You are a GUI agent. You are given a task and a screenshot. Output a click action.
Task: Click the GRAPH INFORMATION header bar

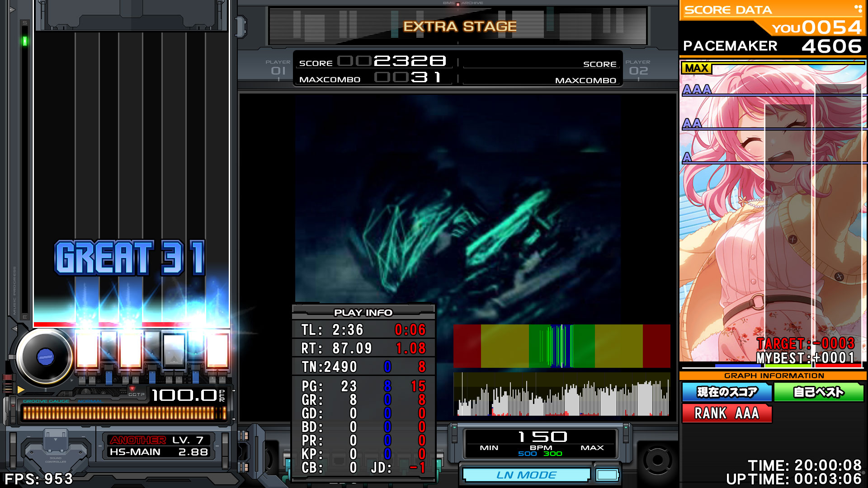point(774,375)
